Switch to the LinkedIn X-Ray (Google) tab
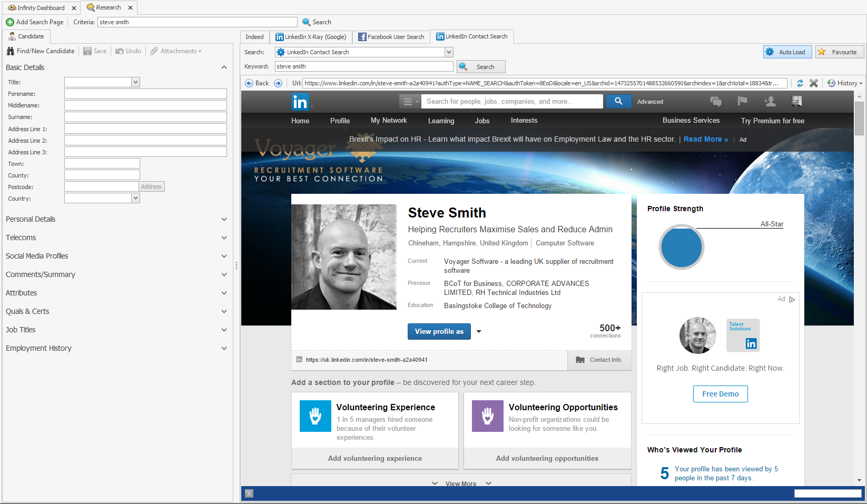This screenshot has width=867, height=504. pos(311,37)
